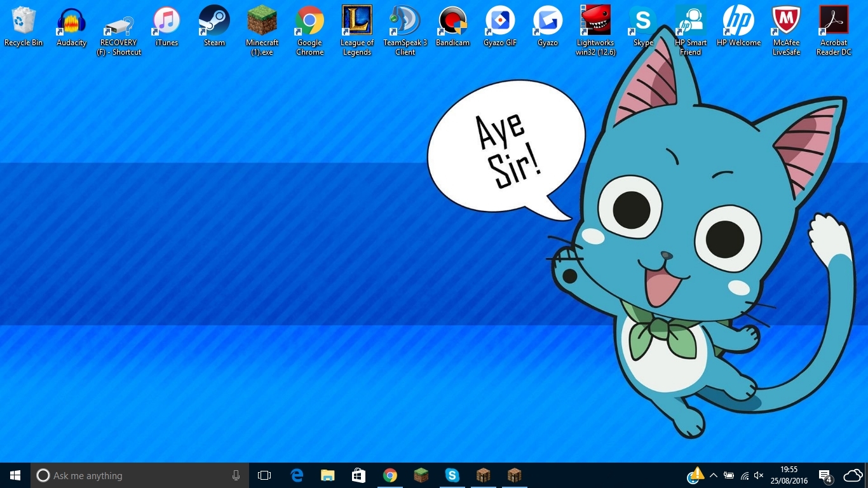Open the TeamSpeak 3 Client shortcut

point(405,32)
